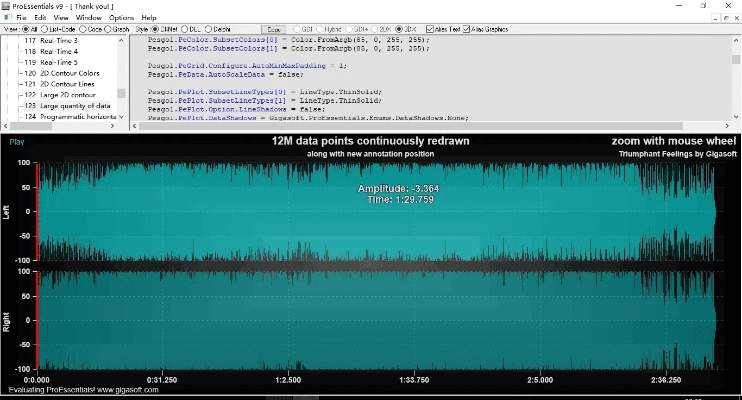This screenshot has width=742, height=400.
Task: Click the Copy button above the code
Action: click(x=273, y=29)
